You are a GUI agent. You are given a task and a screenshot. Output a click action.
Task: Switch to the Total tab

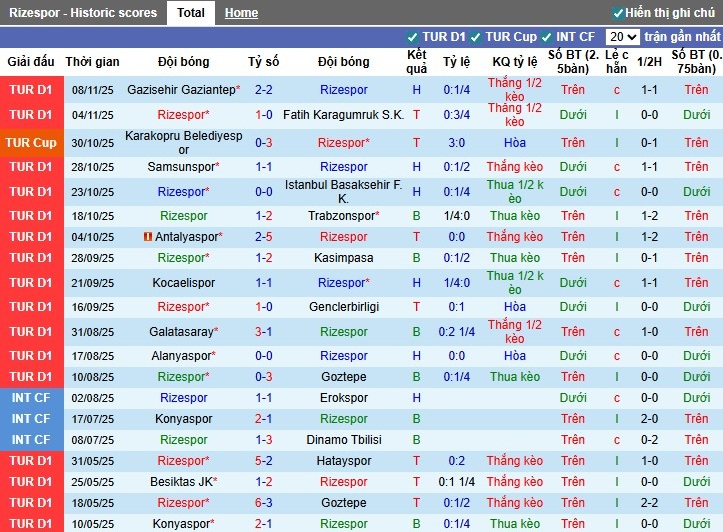point(190,13)
